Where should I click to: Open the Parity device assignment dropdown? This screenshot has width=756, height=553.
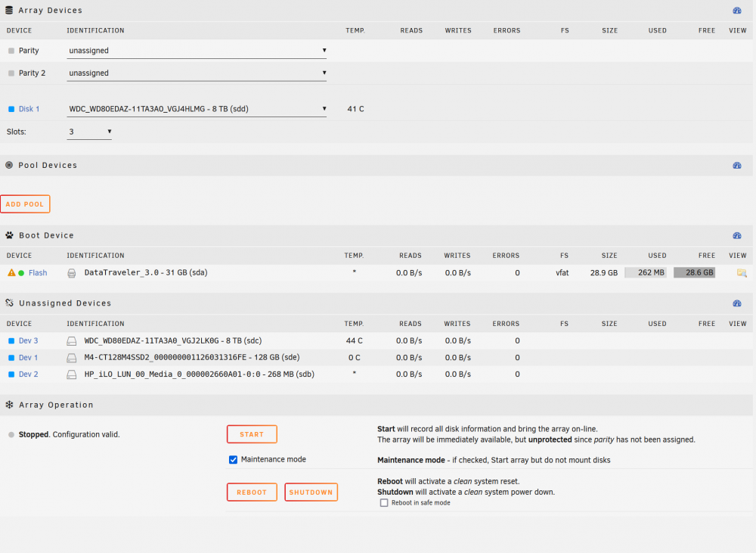coord(197,50)
